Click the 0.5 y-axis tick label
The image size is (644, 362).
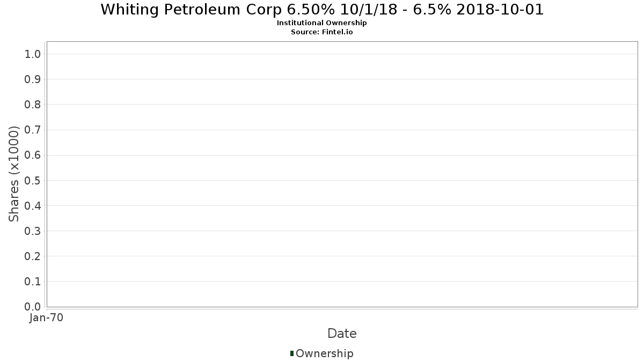(33, 180)
